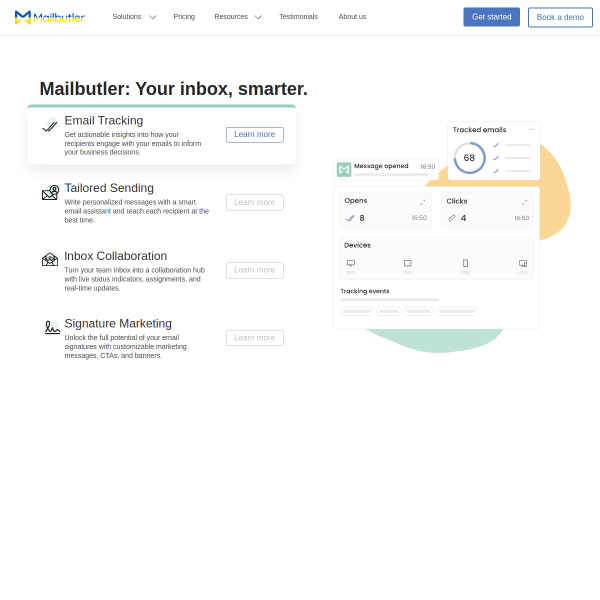Click the Signature Marketing signature icon
The image size is (600, 600).
52,327
